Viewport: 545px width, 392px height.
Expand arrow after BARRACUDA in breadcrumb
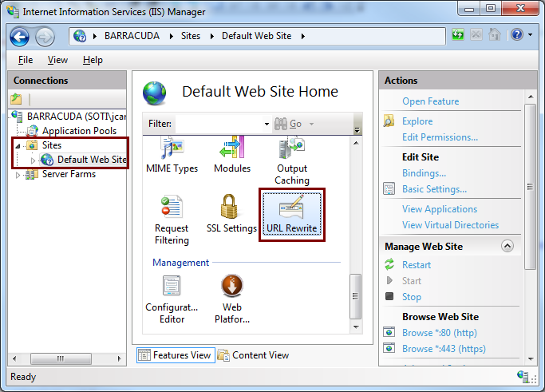click(171, 36)
